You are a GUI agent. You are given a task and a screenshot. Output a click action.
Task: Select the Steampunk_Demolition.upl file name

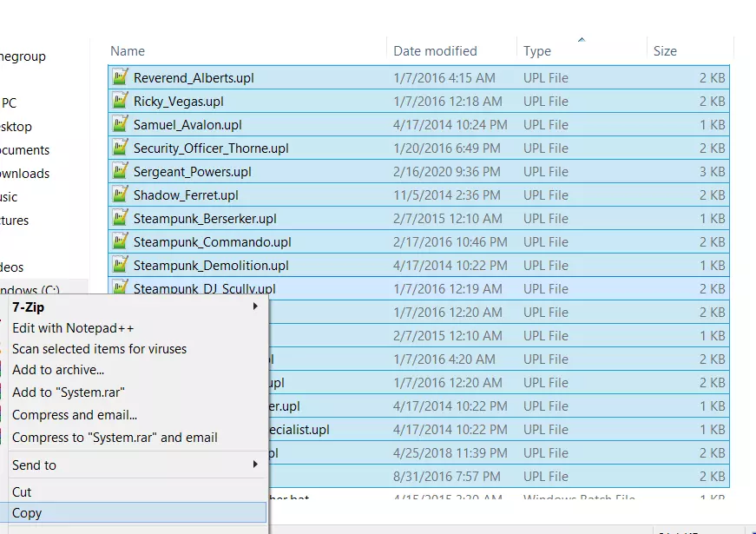[211, 266]
